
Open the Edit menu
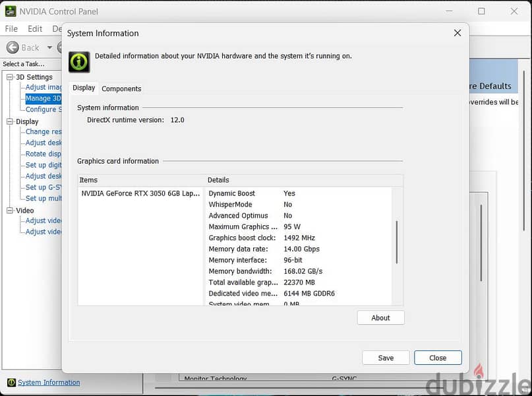pos(35,29)
